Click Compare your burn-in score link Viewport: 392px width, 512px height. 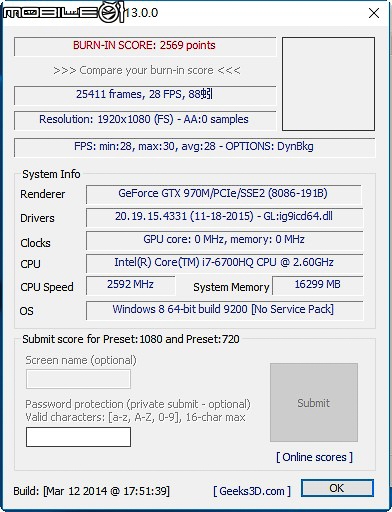(147, 70)
